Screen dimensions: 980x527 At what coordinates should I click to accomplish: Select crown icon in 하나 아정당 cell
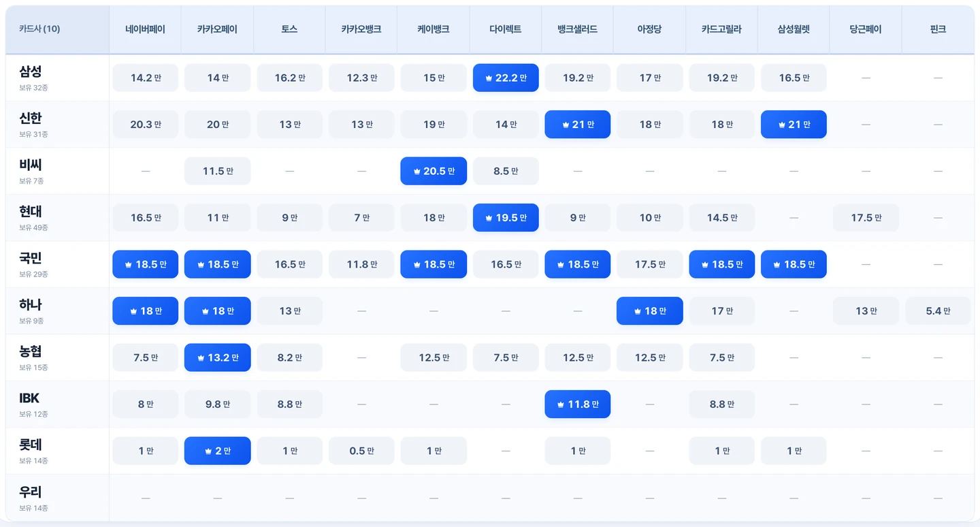638,311
